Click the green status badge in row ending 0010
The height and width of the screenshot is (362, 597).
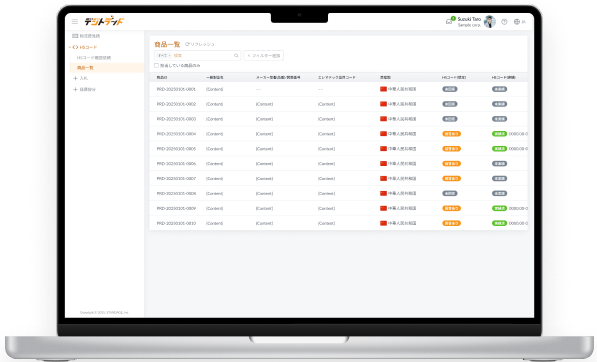pyautogui.click(x=499, y=223)
